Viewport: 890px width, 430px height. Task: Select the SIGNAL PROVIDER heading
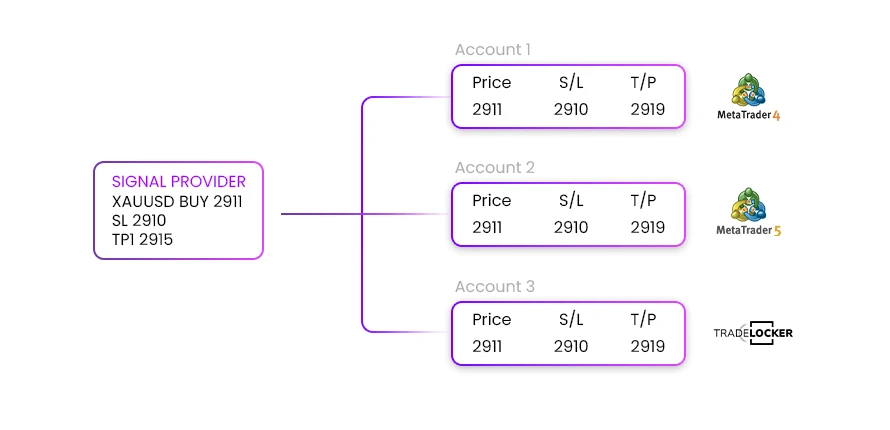tap(179, 181)
